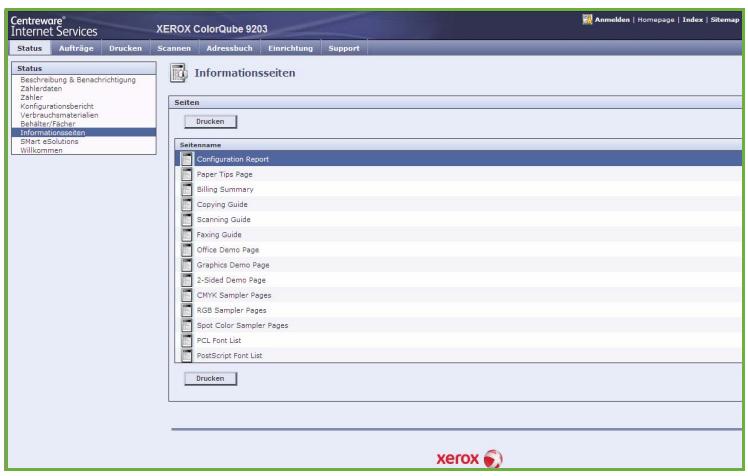
Task: Select the Billing Summary row text
Action: coord(225,189)
